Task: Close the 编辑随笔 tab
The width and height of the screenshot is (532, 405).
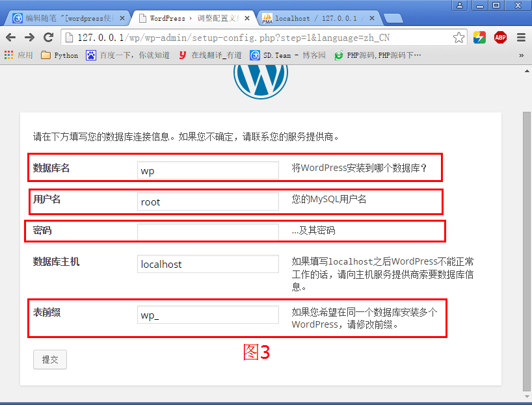Action: point(122,18)
